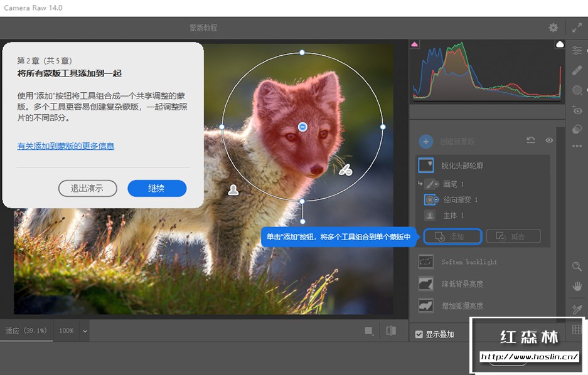Toggle the fullscreen icon at top right
This screenshot has width=588, height=375.
coord(577,28)
